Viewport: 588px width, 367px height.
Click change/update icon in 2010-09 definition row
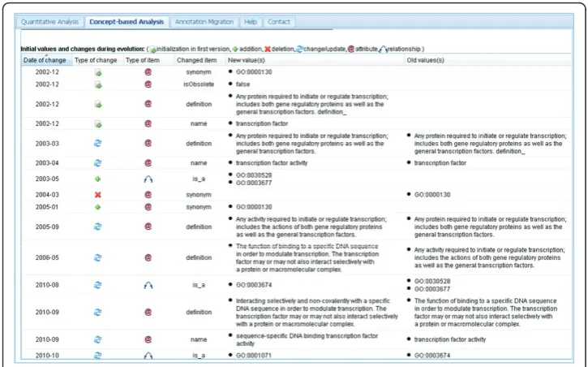[x=98, y=313]
